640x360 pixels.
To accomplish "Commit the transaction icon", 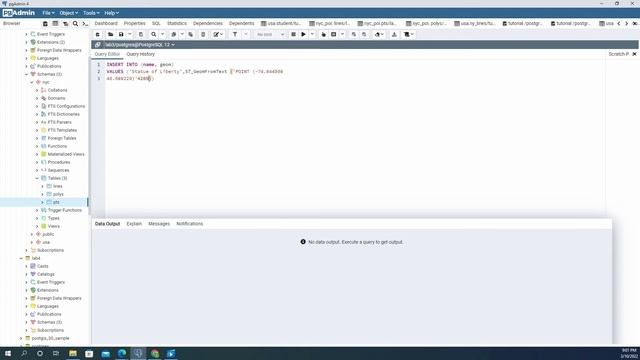I will coord(354,35).
